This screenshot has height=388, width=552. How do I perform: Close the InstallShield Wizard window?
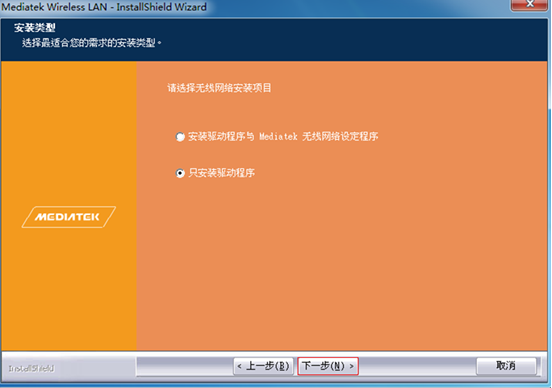(x=529, y=4)
